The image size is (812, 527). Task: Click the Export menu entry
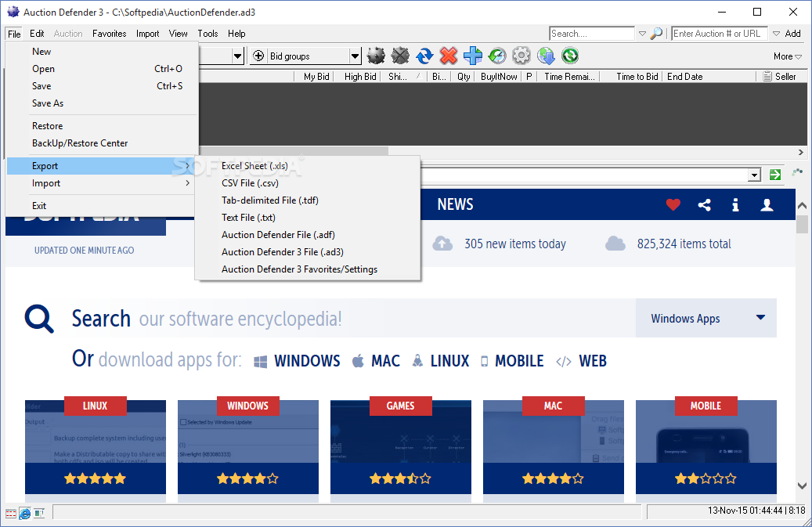tap(102, 166)
